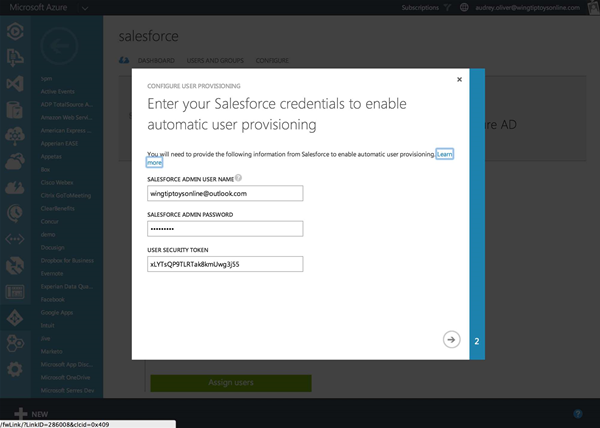Click the Assign users button
The width and height of the screenshot is (600, 428).
click(x=231, y=382)
